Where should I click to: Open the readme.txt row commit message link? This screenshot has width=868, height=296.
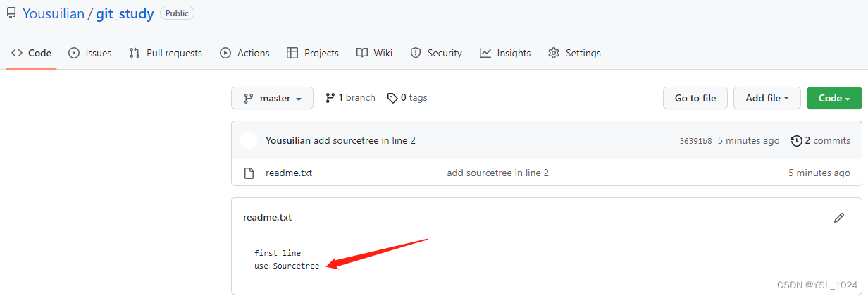497,173
